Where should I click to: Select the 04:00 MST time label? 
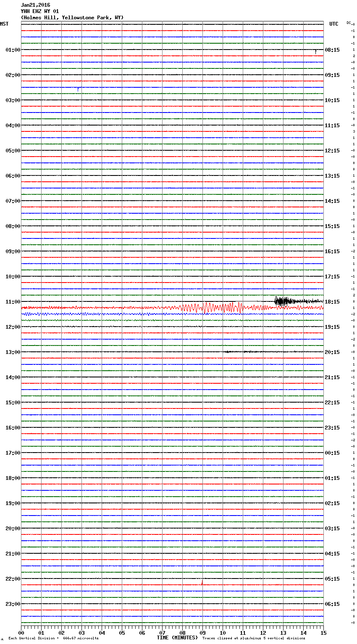[13, 126]
